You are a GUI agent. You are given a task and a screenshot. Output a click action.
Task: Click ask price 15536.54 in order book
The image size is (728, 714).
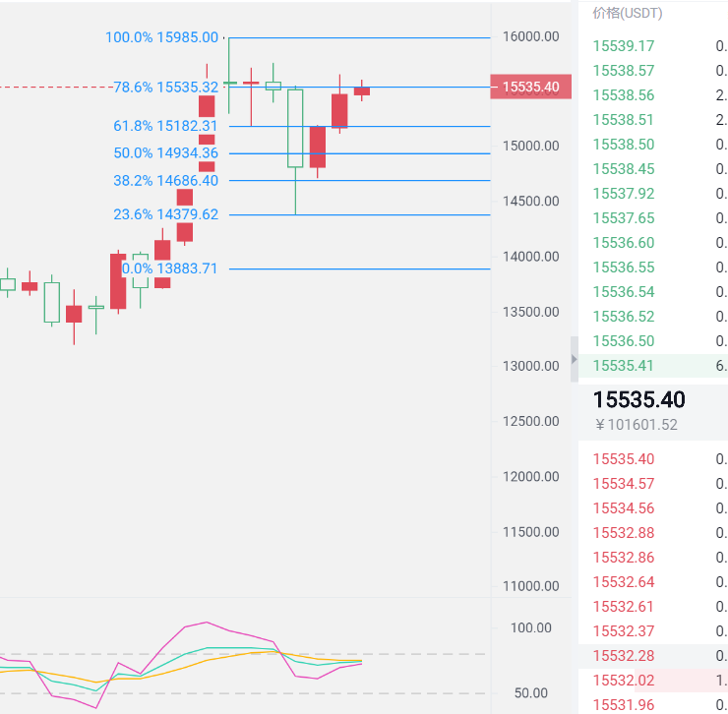[x=624, y=292]
